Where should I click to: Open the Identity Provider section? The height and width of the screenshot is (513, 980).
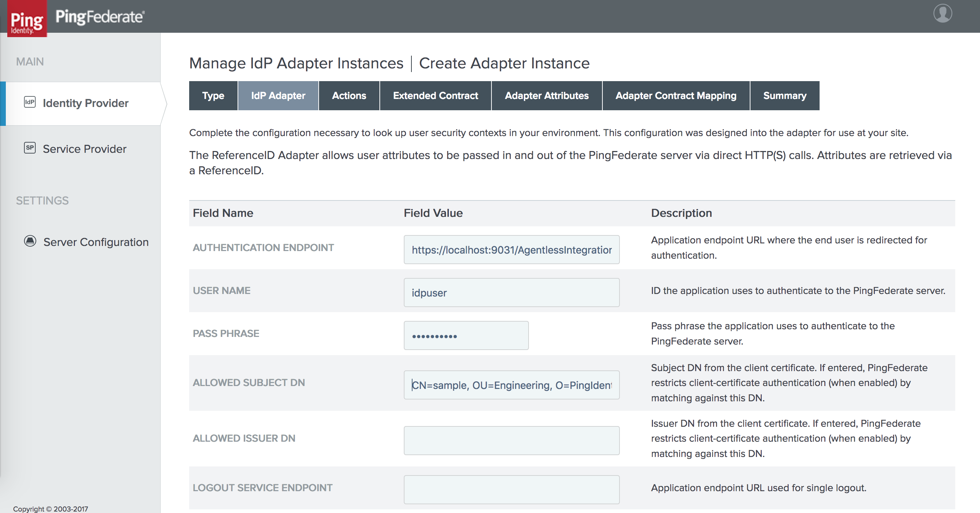(x=85, y=103)
